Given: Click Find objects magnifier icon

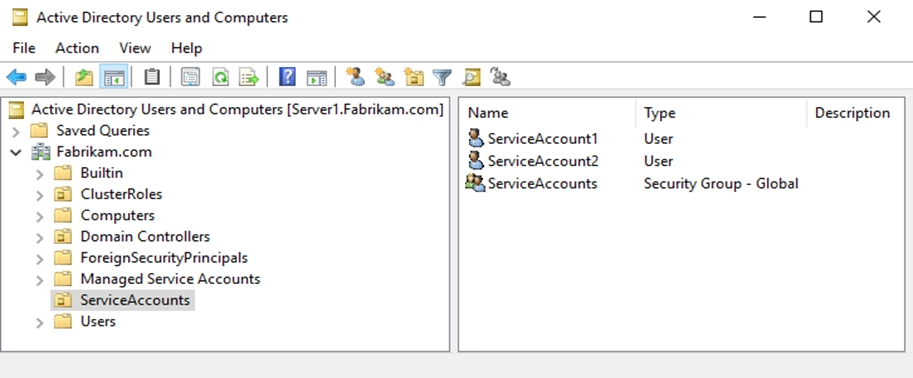Looking at the screenshot, I should point(472,77).
